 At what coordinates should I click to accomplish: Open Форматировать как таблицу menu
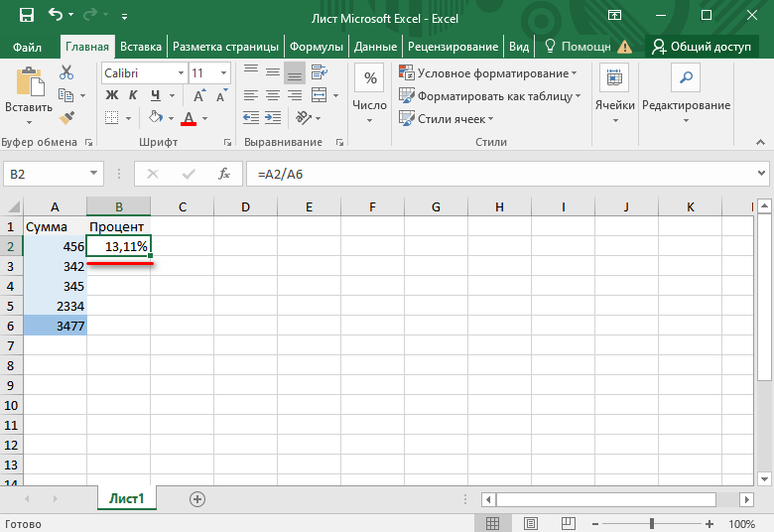[x=489, y=96]
